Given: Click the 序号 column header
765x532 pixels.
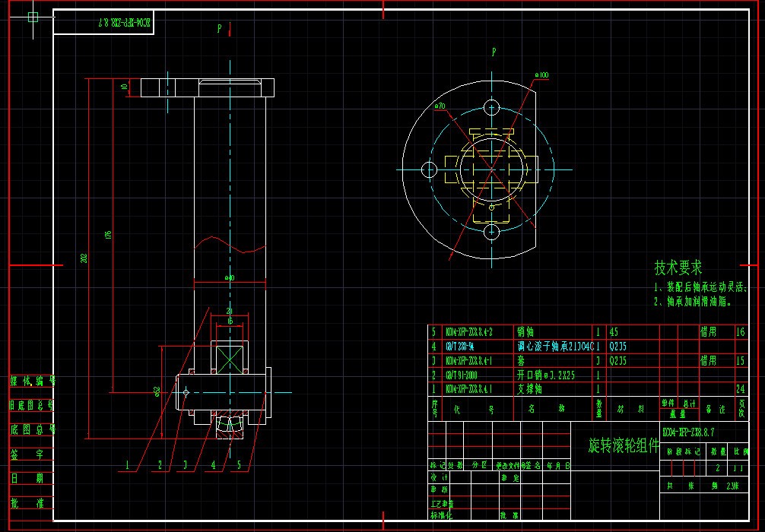Looking at the screenshot, I should [435, 408].
